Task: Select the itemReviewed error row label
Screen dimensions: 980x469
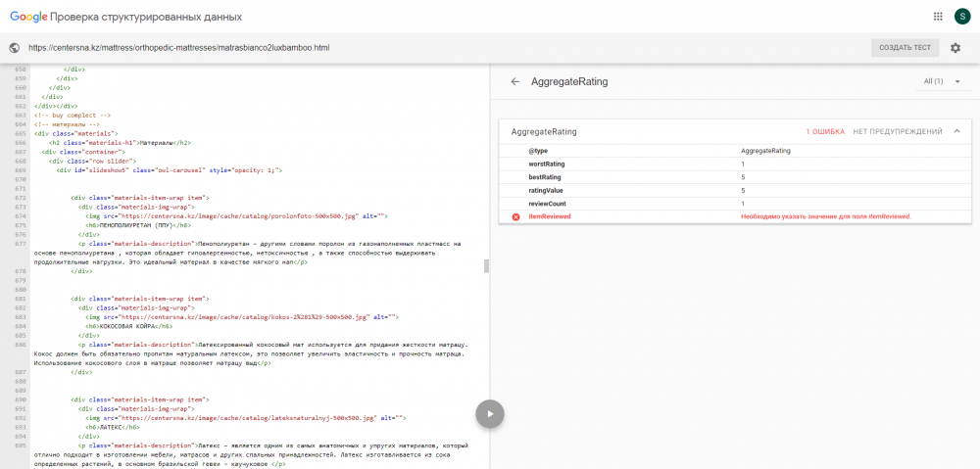Action: coord(550,216)
